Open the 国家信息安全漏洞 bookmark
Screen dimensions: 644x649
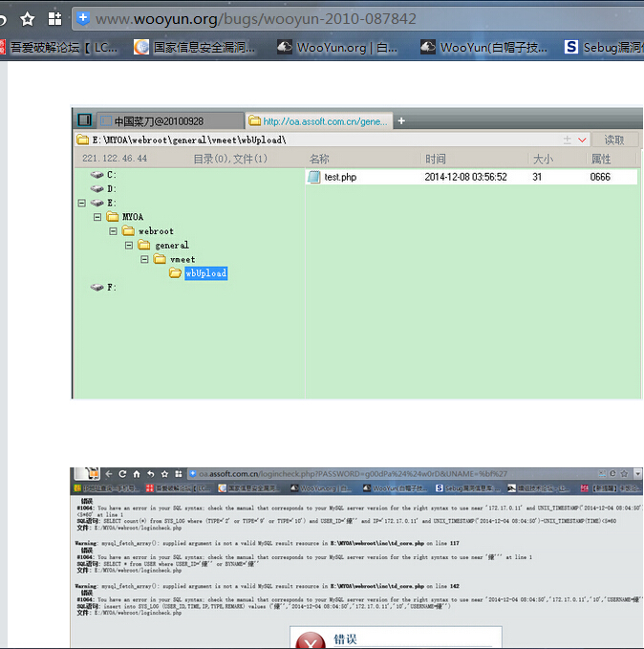194,48
